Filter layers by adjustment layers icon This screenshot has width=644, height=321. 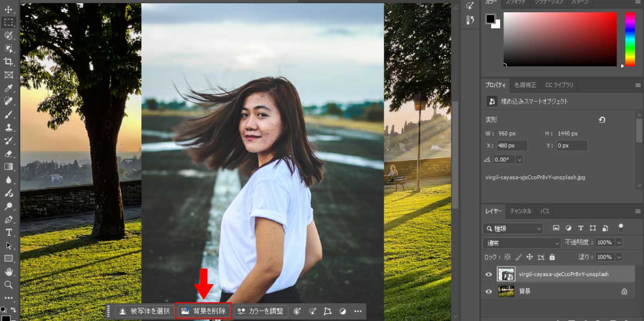pos(568,228)
